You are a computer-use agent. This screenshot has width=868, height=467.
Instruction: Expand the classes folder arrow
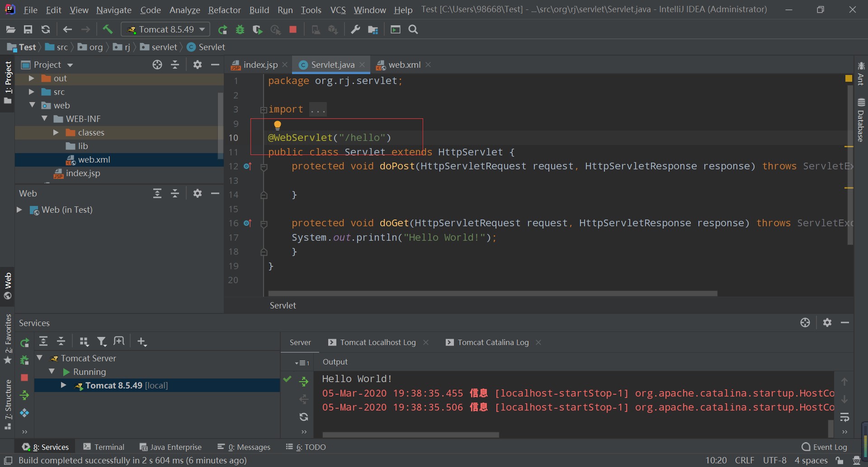(x=56, y=133)
